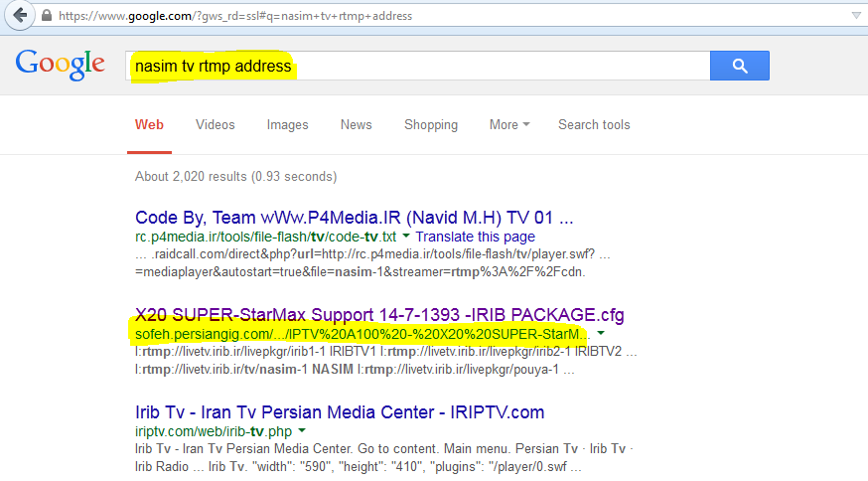Open X20 SUPER-StarMax Support IRIB PACKAGE.cfg result
868x481 pixels.
tap(379, 315)
